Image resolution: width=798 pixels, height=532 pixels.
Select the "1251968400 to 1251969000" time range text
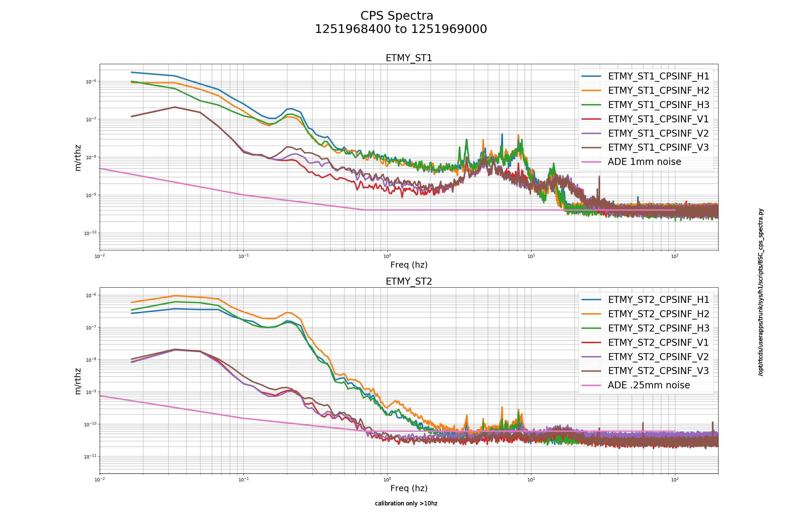401,29
